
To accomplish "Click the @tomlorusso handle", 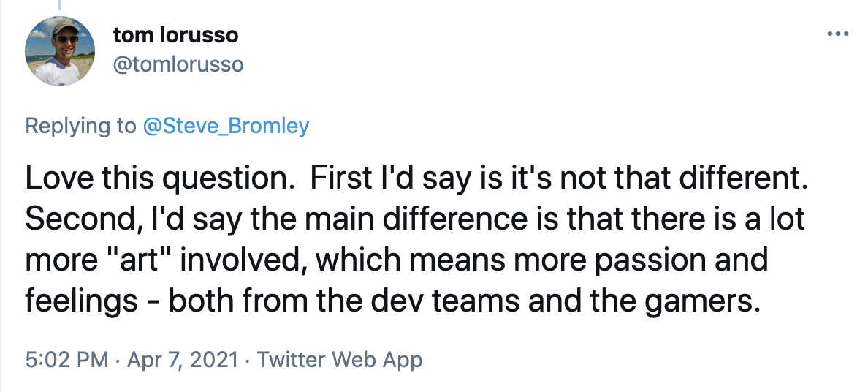I will [178, 64].
